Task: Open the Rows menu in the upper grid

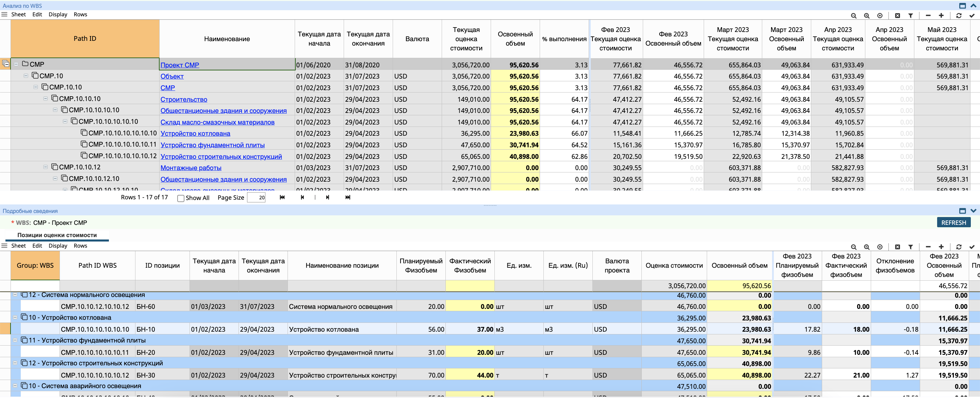Action: click(x=80, y=15)
